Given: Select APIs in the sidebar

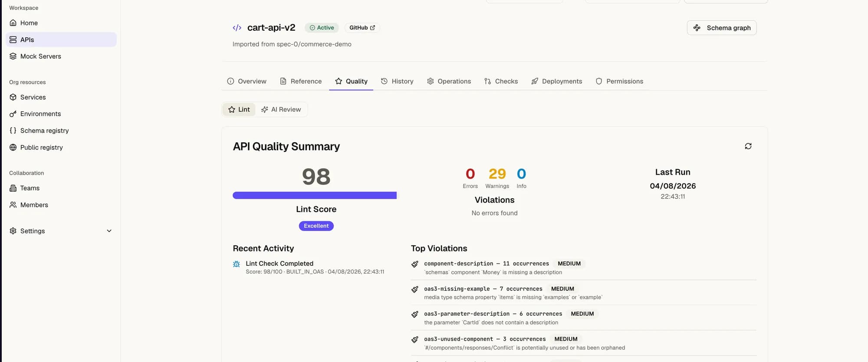Looking at the screenshot, I should (61, 39).
